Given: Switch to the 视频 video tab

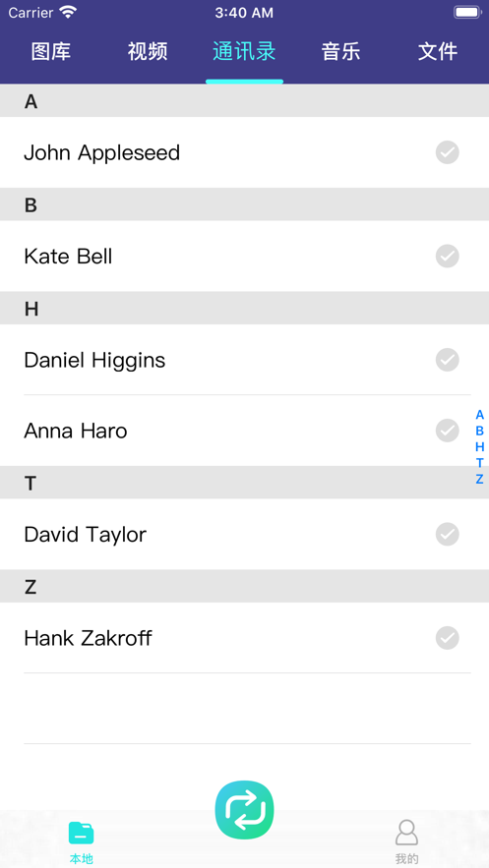Looking at the screenshot, I should click(148, 51).
